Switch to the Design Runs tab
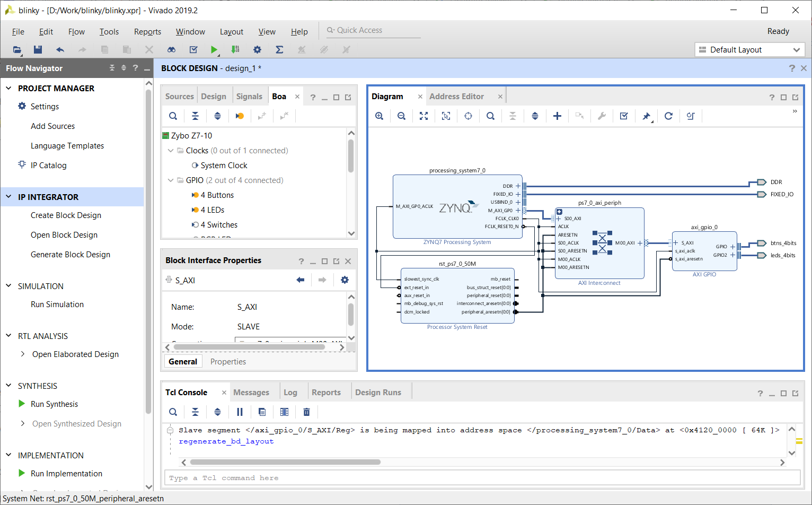The image size is (812, 505). [x=378, y=392]
